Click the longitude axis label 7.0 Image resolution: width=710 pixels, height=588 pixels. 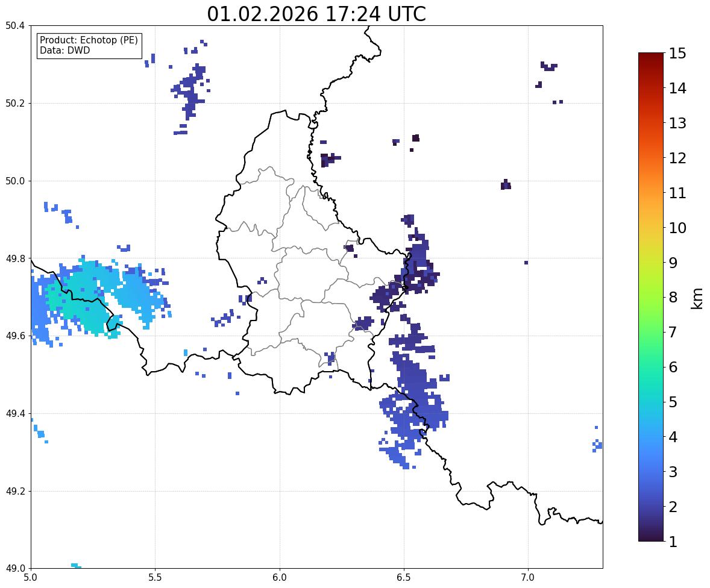coord(528,578)
